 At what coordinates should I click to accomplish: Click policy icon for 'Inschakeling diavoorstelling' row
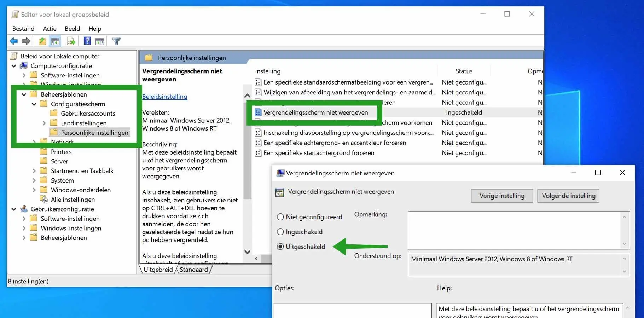(x=258, y=133)
